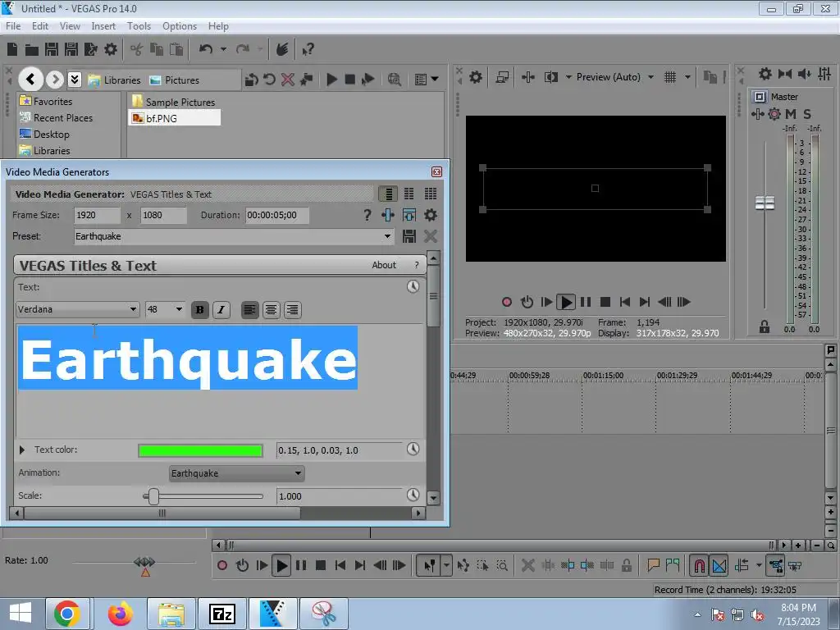Click Preview on external monitor icon
Screen dimensions: 840x630
[502, 77]
